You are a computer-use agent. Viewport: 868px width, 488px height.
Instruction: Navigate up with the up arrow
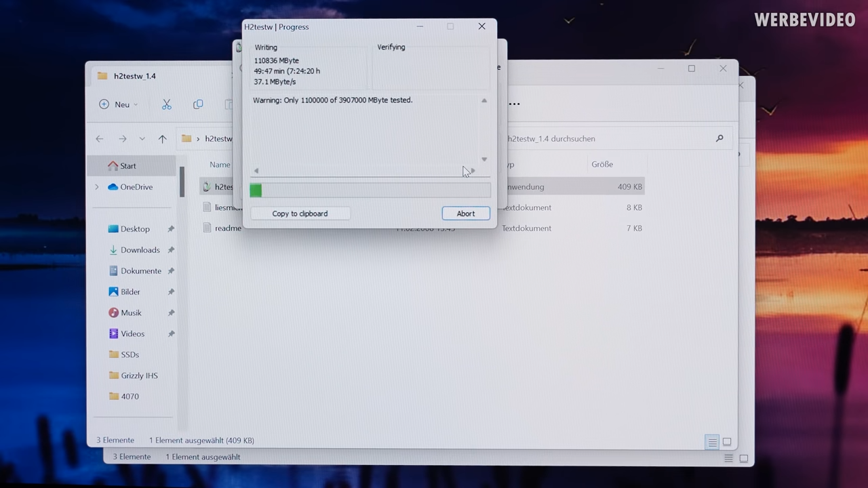click(162, 139)
